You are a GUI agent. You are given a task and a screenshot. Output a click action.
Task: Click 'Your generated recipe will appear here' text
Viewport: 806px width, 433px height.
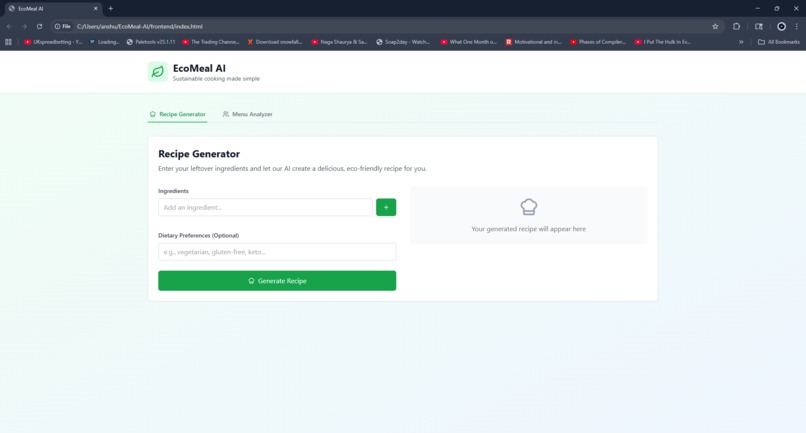[528, 229]
